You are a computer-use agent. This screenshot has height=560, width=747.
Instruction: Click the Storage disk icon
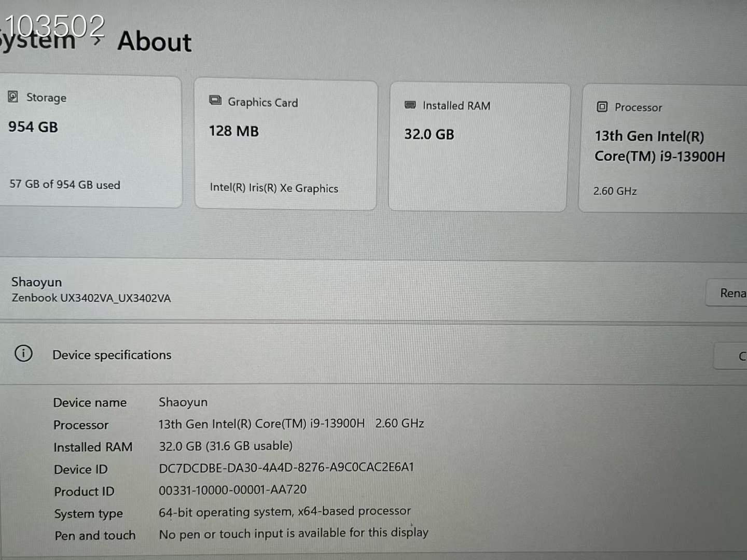[x=13, y=96]
